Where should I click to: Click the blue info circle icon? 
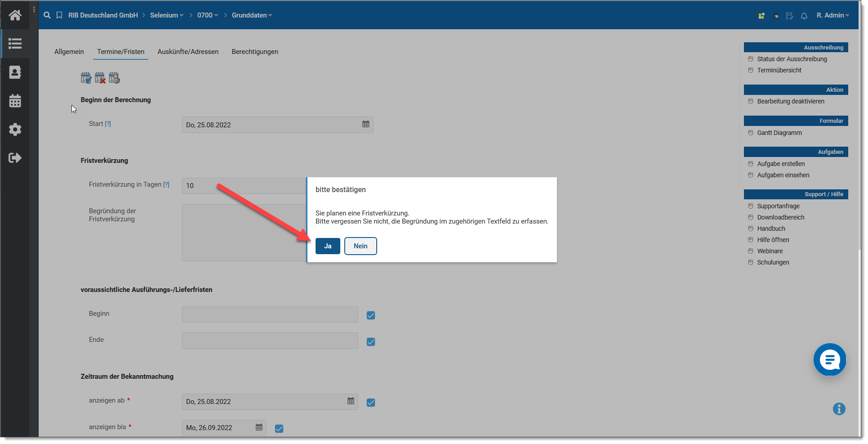839,409
